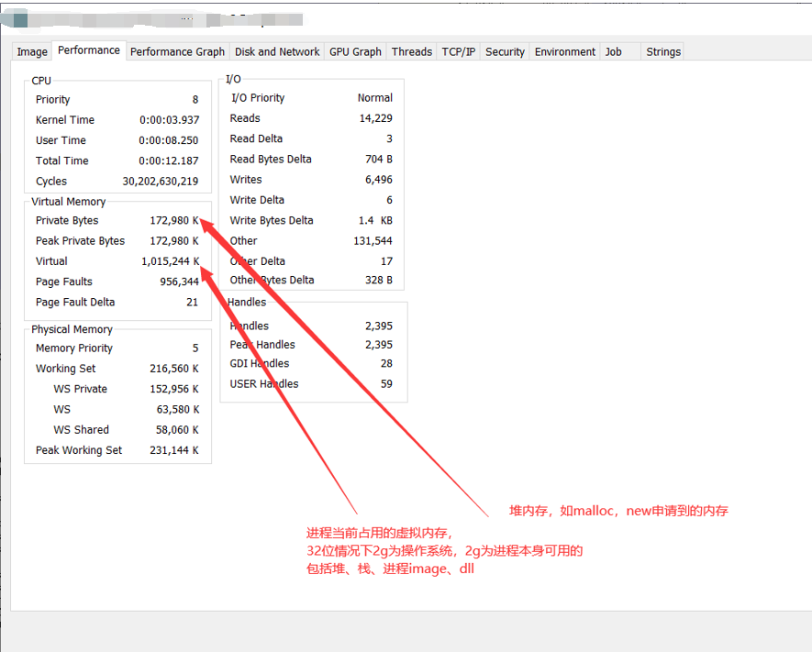This screenshot has height=652, width=812.
Task: Open the Performance Graph tab
Action: (177, 52)
